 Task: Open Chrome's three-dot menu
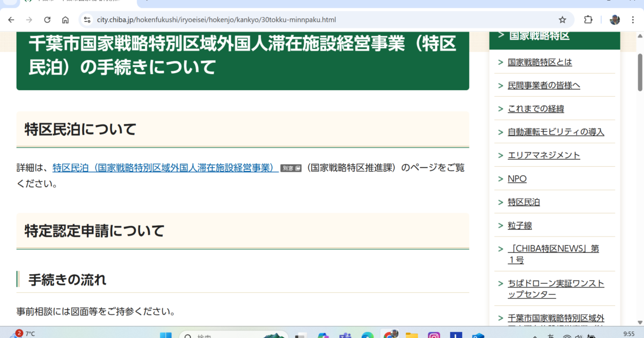(x=633, y=20)
